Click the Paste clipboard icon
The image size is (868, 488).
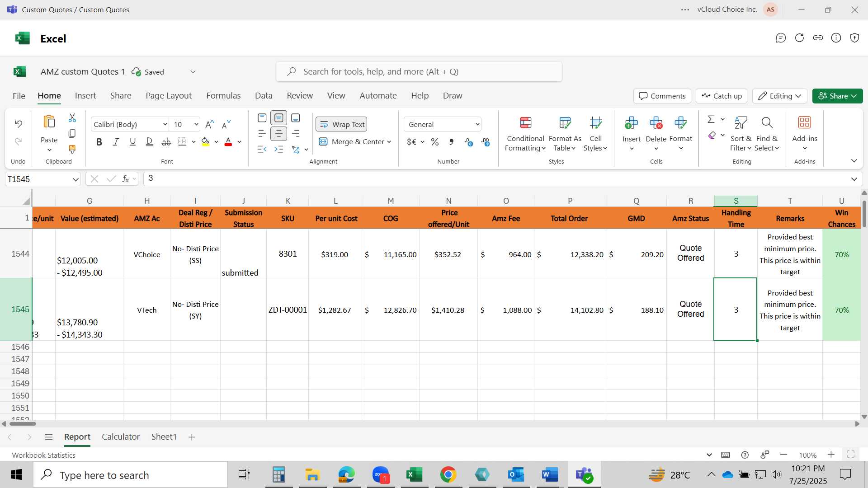(x=49, y=122)
